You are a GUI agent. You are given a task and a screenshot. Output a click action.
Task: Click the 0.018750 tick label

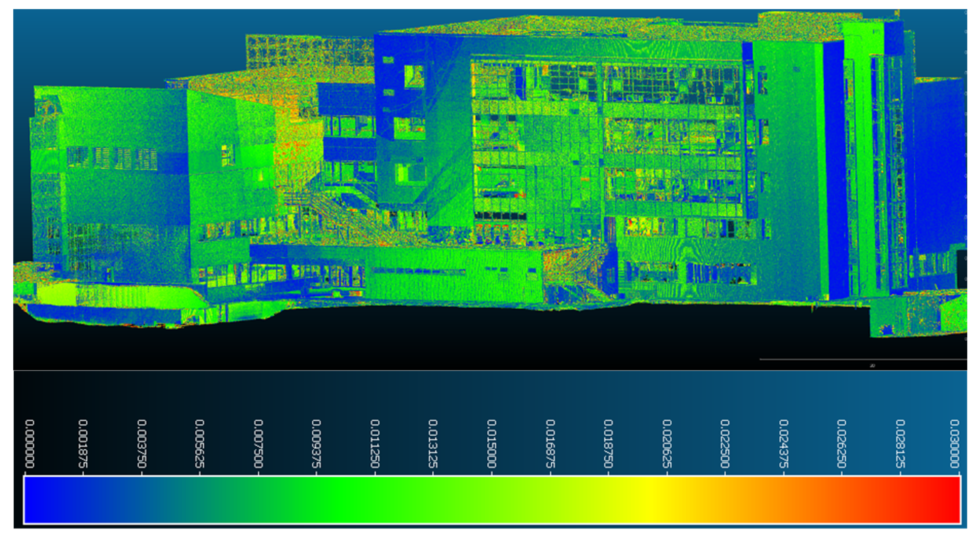coord(608,444)
